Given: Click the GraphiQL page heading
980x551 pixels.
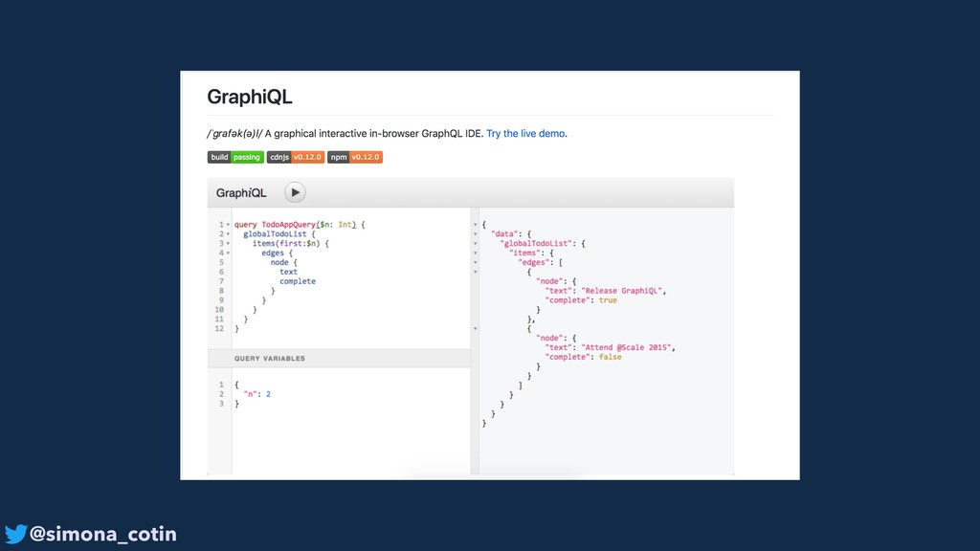Looking at the screenshot, I should pos(250,97).
